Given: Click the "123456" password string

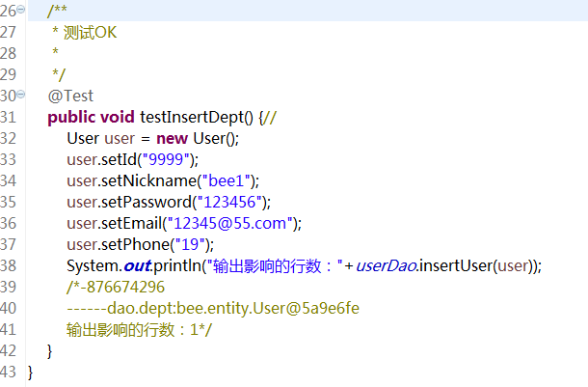Looking at the screenshot, I should click(229, 202).
